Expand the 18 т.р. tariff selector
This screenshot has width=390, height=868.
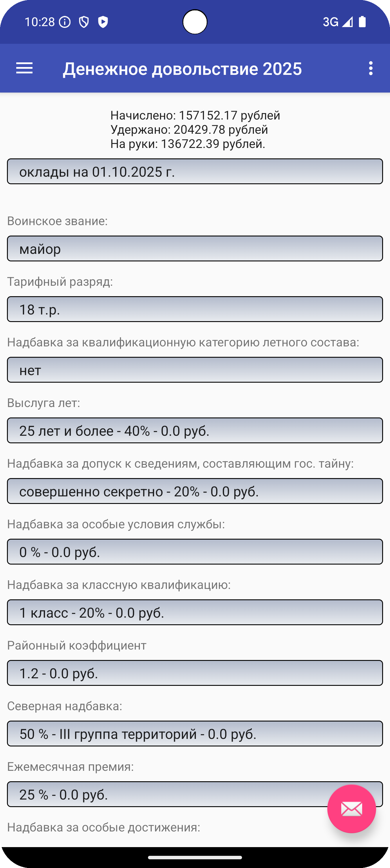point(195,309)
